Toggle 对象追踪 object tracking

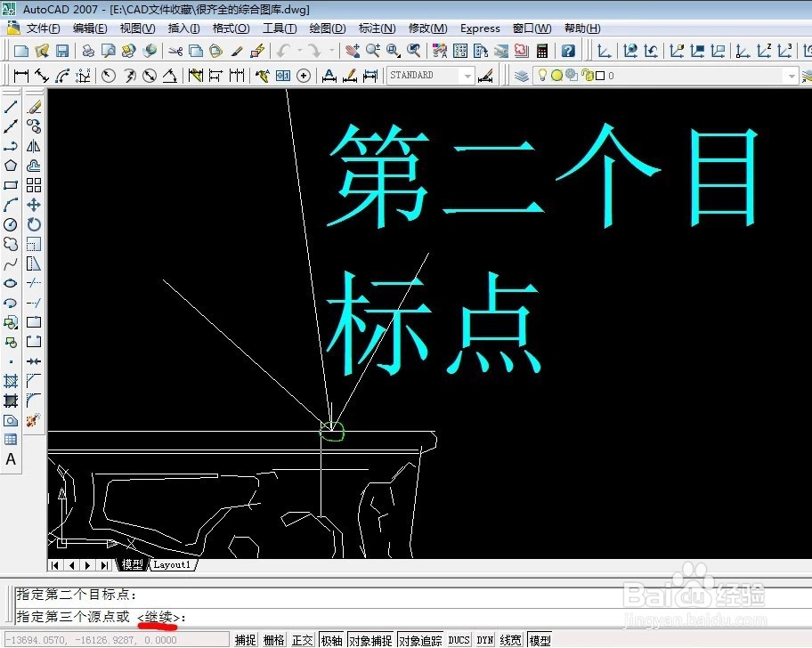pyautogui.click(x=420, y=640)
